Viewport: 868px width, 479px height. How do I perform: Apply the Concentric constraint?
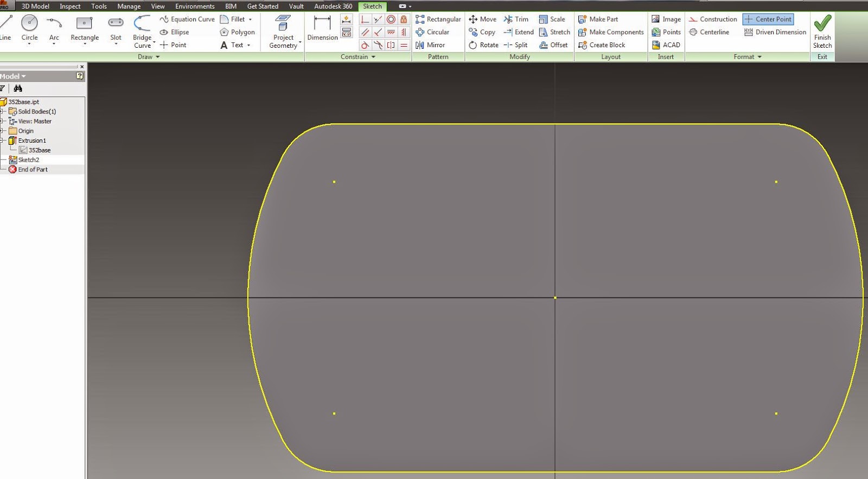tap(391, 20)
